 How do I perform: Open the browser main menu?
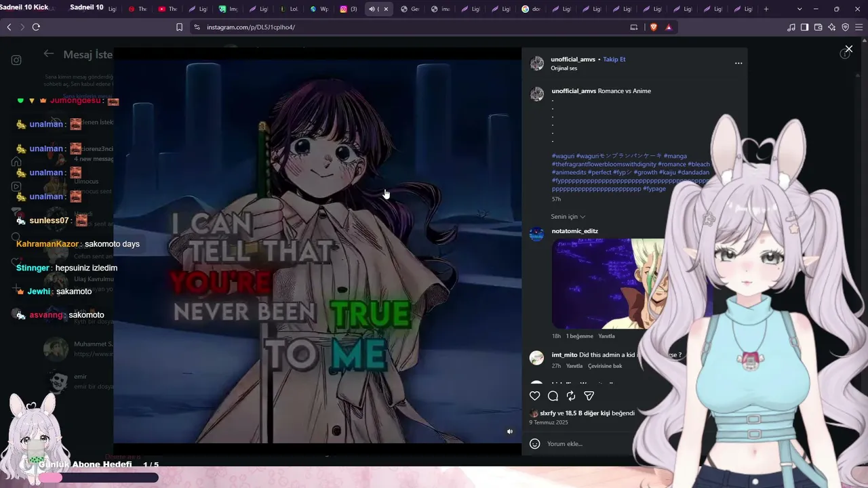859,27
